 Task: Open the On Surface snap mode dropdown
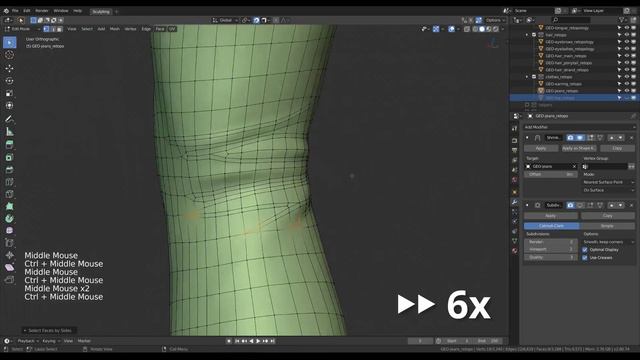pos(608,191)
